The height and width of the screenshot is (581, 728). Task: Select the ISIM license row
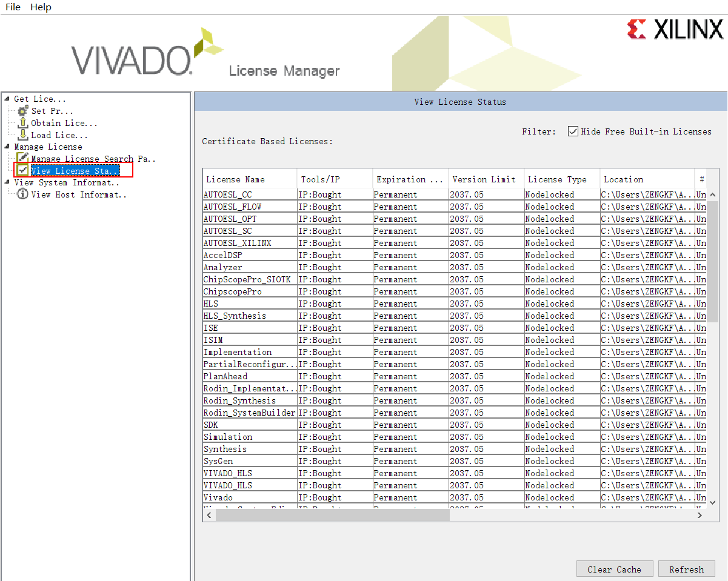455,340
